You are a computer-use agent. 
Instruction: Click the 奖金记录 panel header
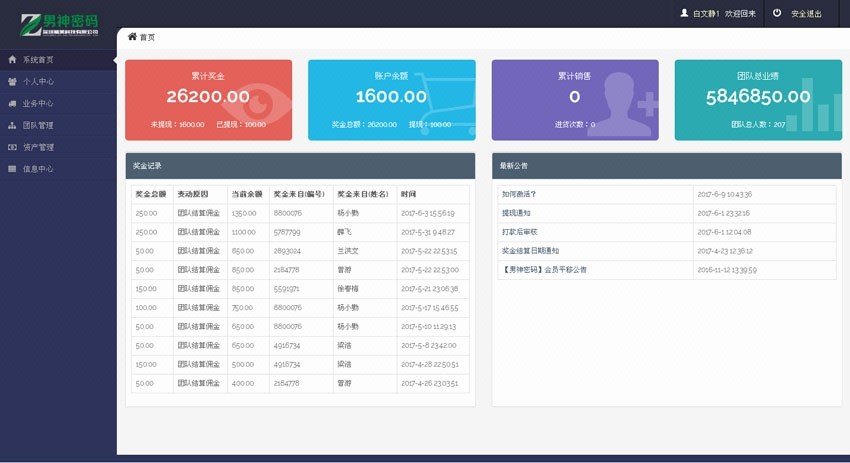[300, 166]
